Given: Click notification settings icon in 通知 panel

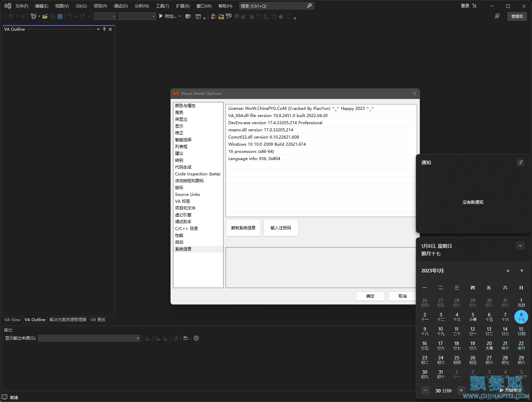Looking at the screenshot, I should (520, 162).
